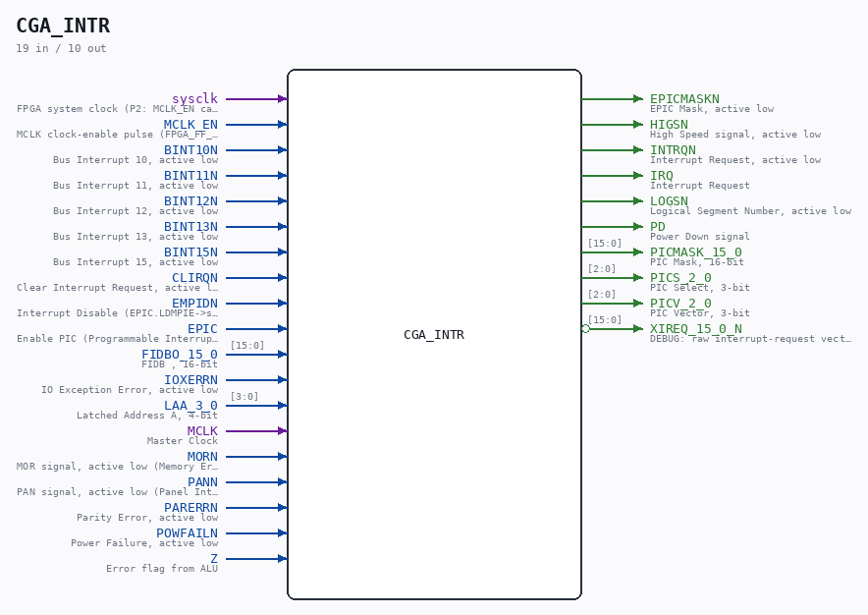The image size is (868, 615).
Task: Click the IOXERRN input port name
Action: tap(191, 379)
